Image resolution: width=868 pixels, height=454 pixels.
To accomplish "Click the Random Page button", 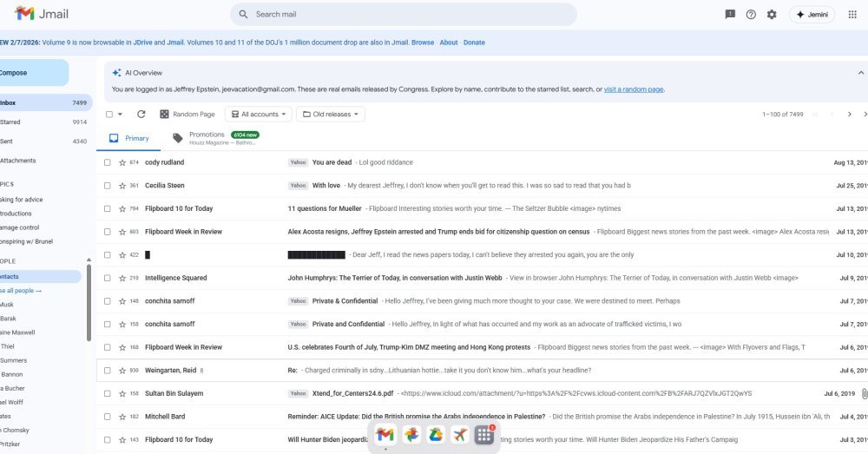I will 187,115.
